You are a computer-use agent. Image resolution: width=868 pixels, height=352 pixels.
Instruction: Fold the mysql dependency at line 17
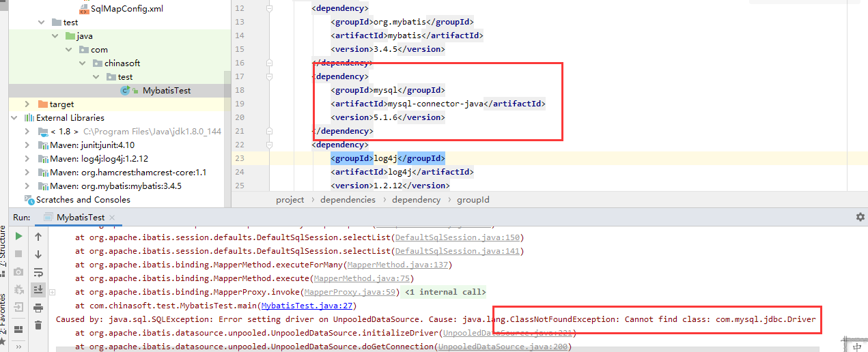coord(270,77)
